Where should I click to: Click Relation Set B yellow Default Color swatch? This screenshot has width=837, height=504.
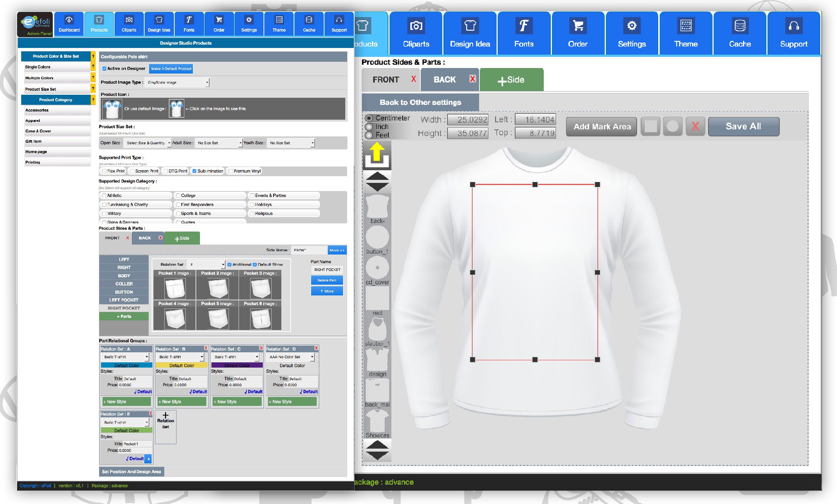coord(181,365)
